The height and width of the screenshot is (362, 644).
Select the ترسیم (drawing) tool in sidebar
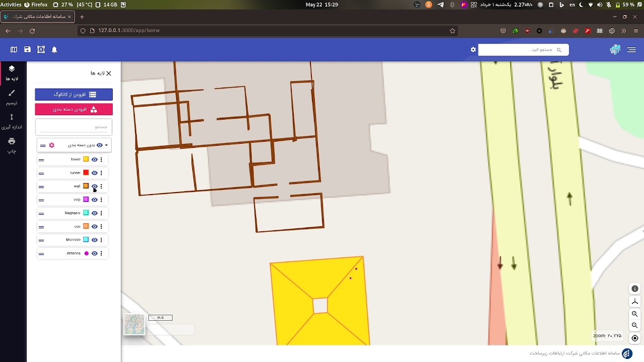pyautogui.click(x=11, y=97)
